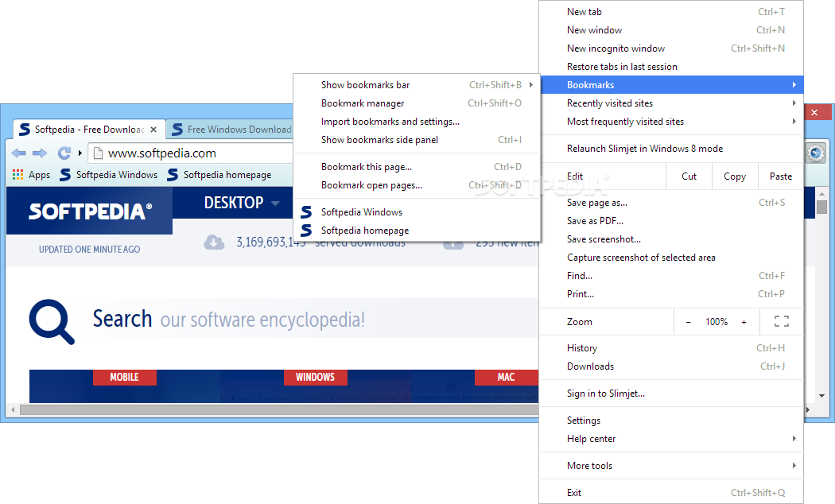Click the Slimjet menu gear icon
The height and width of the screenshot is (504, 835).
tap(815, 153)
